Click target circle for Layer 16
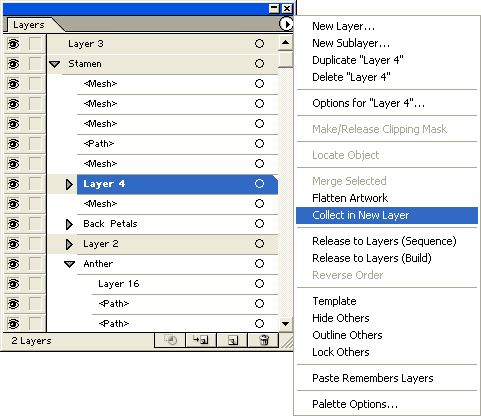 259,284
